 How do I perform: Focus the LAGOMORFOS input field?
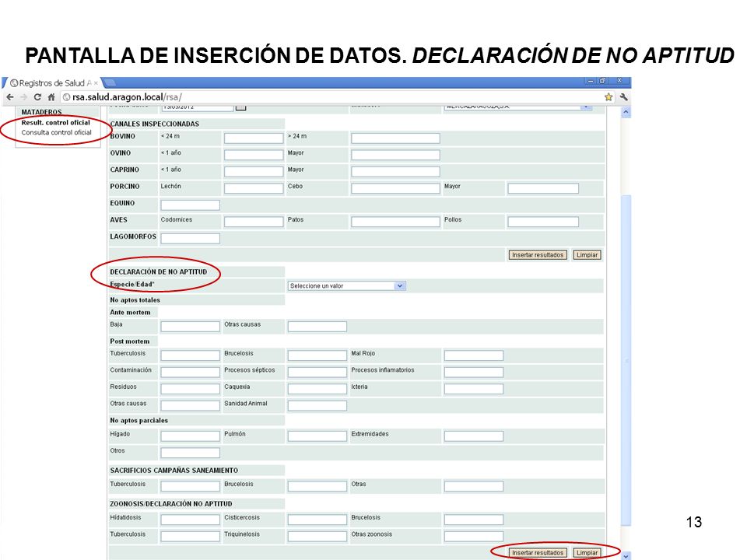click(x=190, y=238)
